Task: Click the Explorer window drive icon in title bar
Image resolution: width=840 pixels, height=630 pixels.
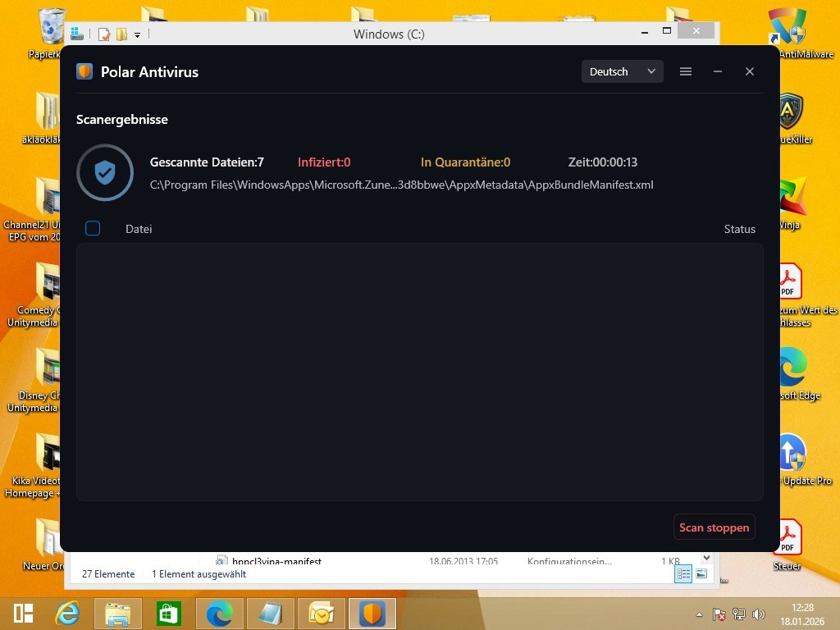Action: point(76,34)
